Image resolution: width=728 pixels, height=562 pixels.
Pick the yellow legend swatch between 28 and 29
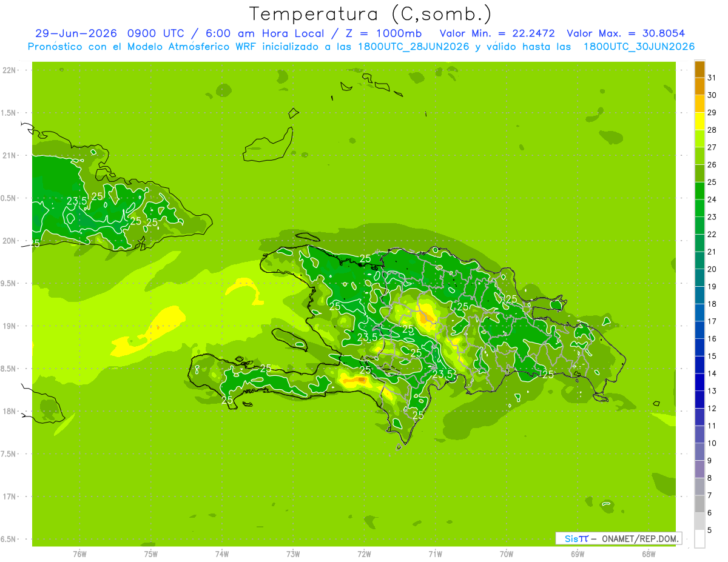coord(699,121)
